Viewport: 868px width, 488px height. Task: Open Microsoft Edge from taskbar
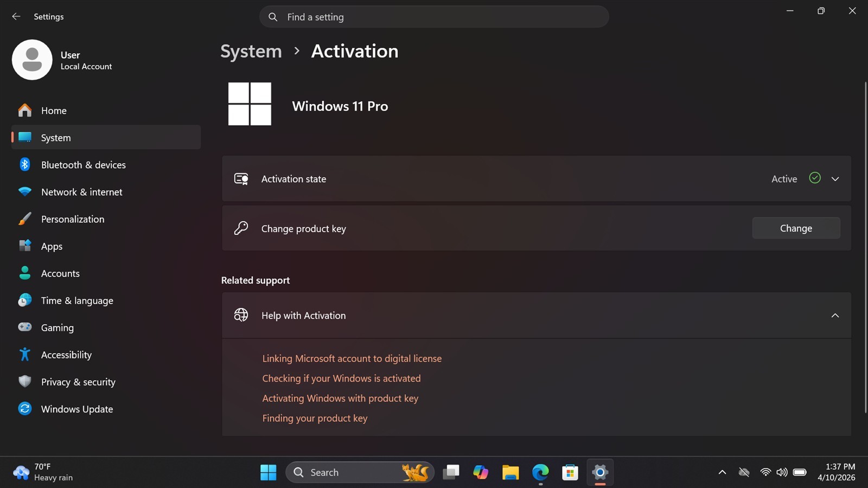coord(540,472)
